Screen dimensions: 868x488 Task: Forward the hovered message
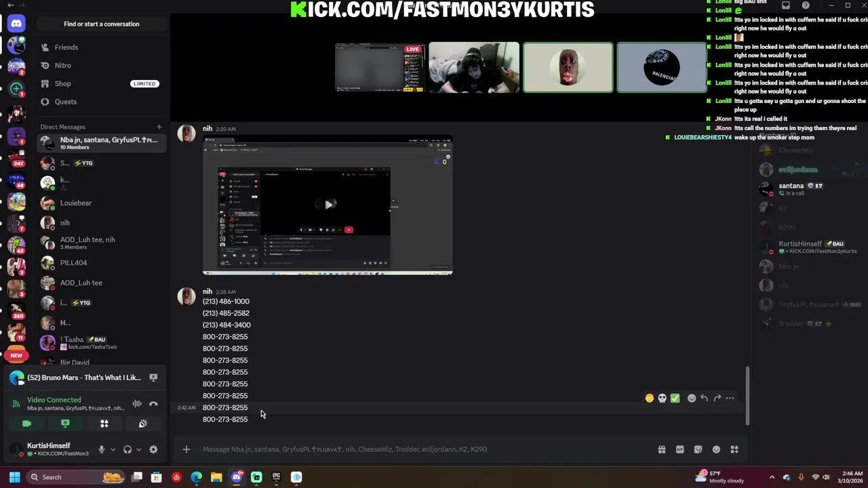pyautogui.click(x=717, y=399)
